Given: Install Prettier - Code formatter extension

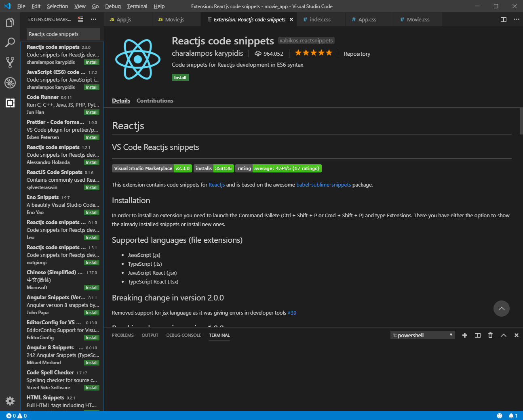Looking at the screenshot, I should [x=91, y=137].
